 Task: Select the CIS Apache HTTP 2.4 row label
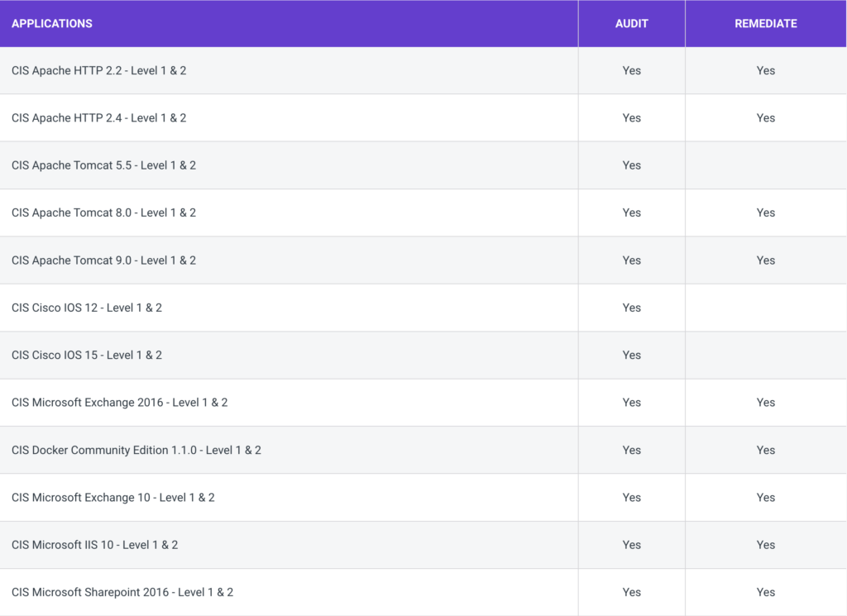tap(99, 118)
